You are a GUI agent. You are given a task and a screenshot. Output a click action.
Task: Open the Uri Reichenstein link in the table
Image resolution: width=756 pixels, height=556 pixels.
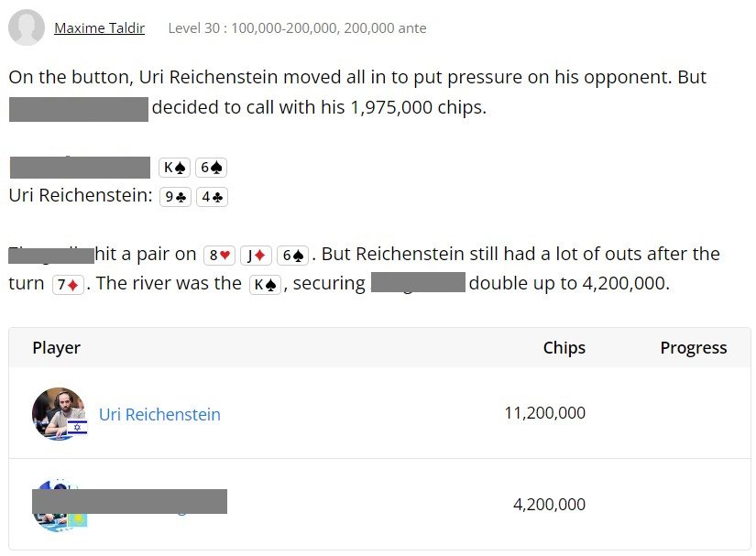coord(159,414)
